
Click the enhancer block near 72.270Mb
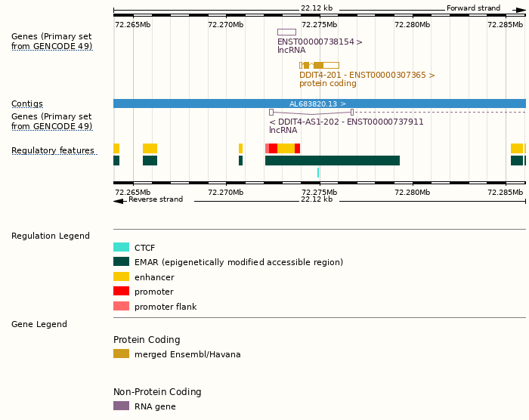(x=240, y=148)
